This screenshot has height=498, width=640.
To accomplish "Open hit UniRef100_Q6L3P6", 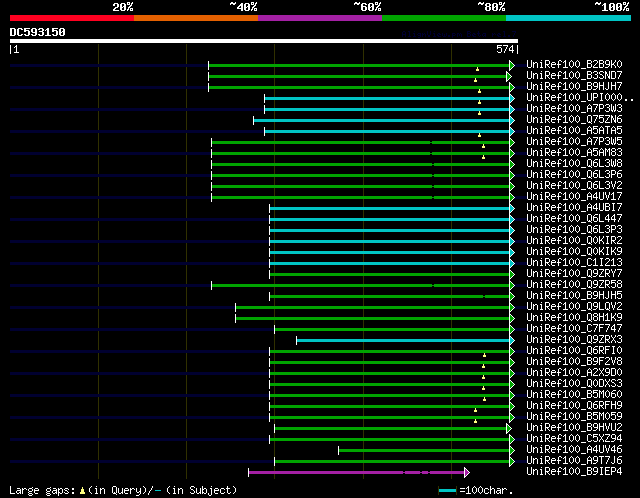I will click(574, 175).
